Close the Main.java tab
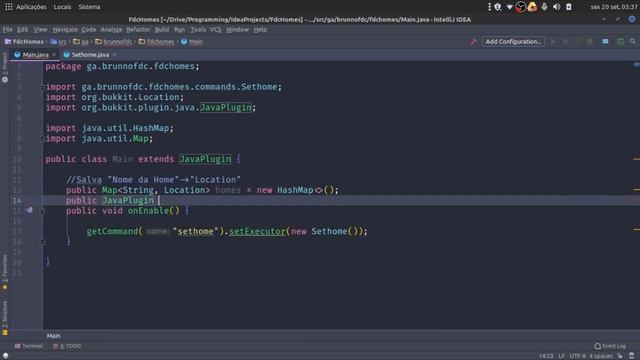Screen dimensions: 640x360 (54, 55)
